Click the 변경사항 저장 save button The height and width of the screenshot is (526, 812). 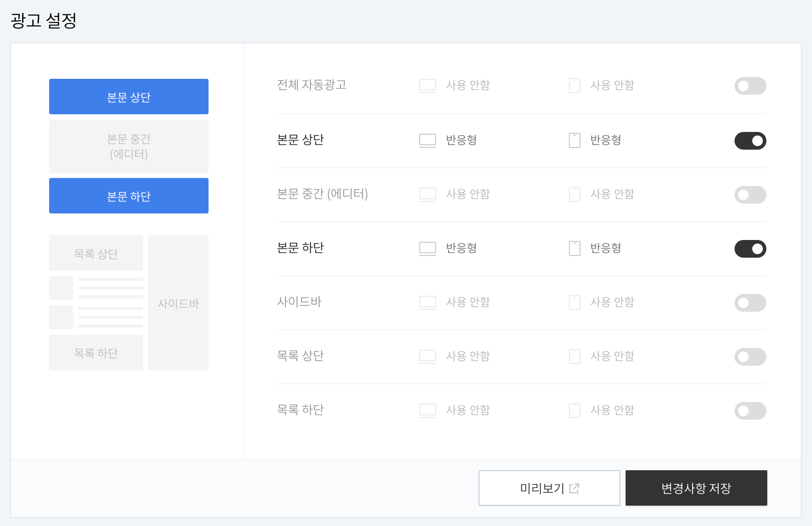[696, 488]
